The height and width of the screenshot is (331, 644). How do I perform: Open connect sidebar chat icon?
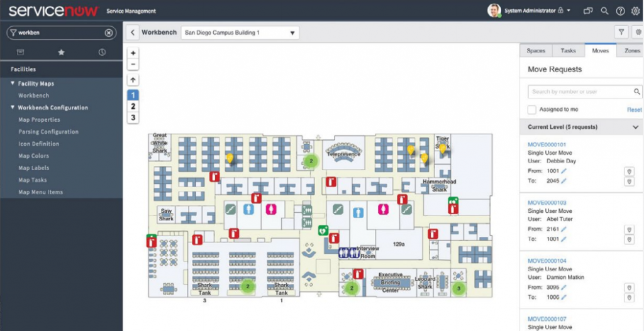[x=588, y=11]
